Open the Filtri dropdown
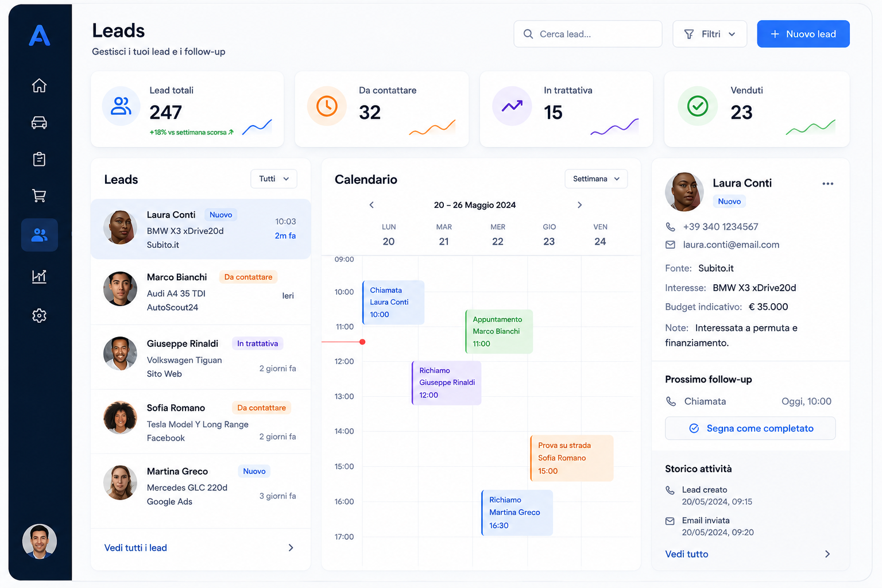882x588 pixels. click(710, 34)
